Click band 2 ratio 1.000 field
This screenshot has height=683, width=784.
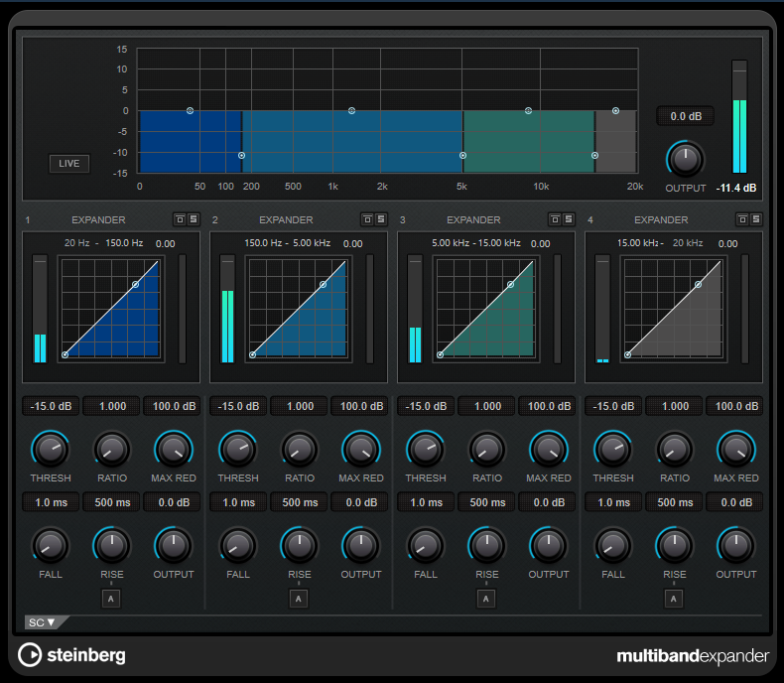pos(300,406)
